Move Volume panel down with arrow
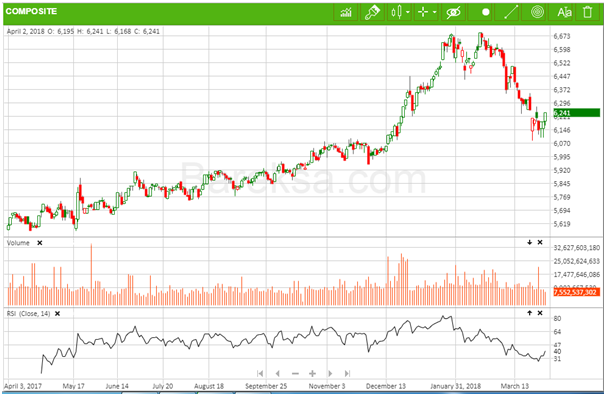Image resolution: width=606 pixels, height=396 pixels. pyautogui.click(x=529, y=242)
